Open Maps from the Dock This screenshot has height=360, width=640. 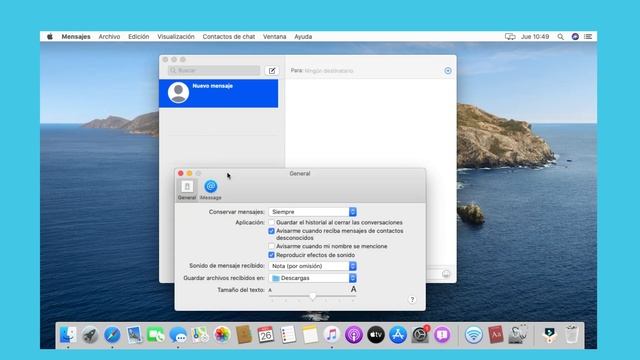(x=200, y=335)
